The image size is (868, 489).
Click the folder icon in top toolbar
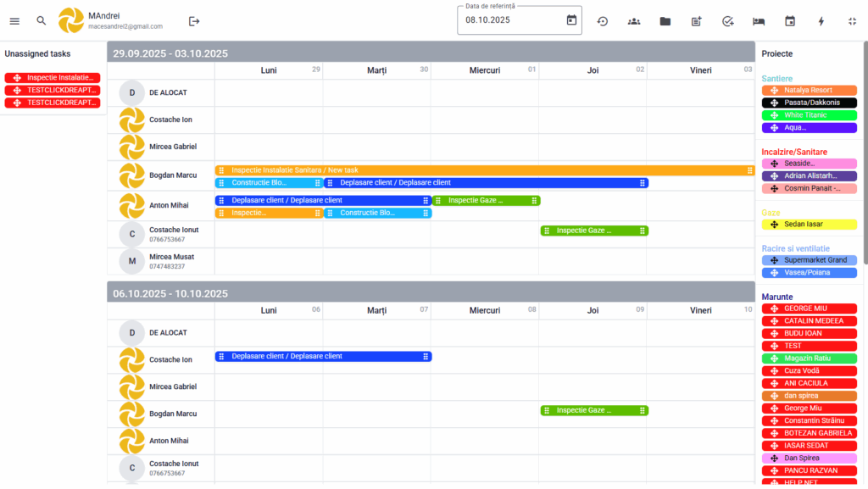click(x=665, y=21)
